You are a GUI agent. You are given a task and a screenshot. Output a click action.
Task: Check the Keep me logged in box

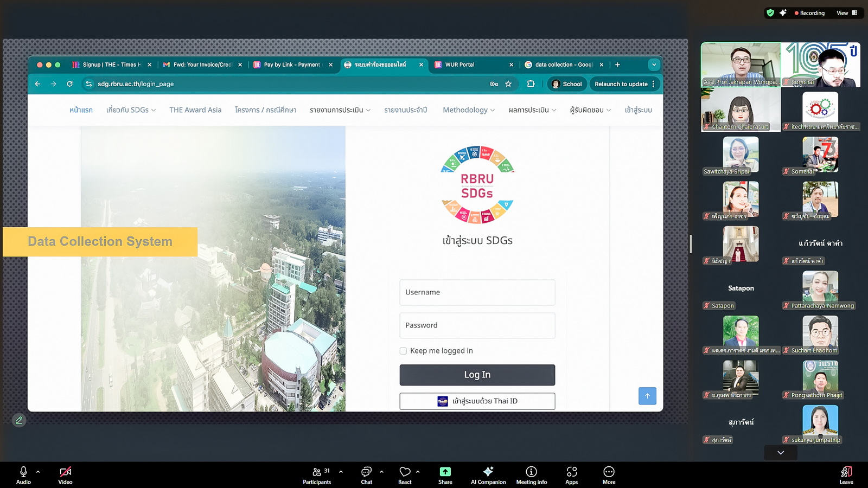point(403,351)
